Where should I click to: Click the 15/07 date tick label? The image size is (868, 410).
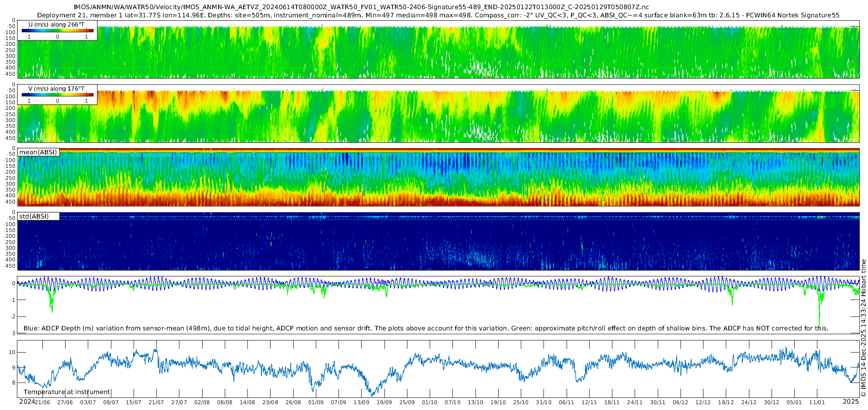[x=134, y=402]
